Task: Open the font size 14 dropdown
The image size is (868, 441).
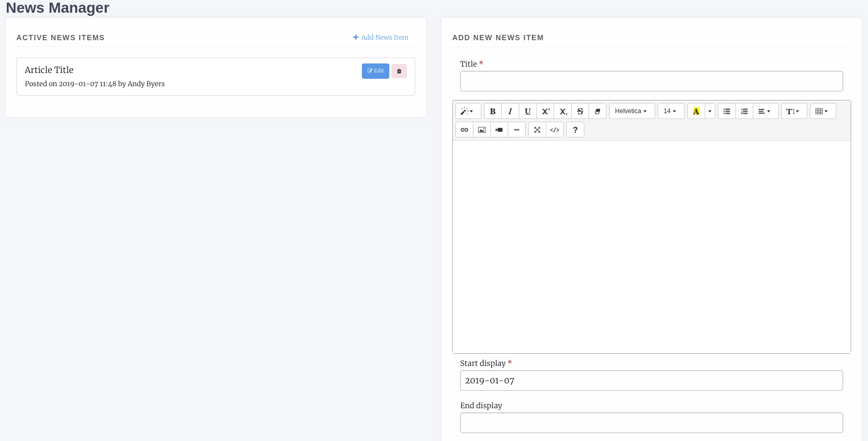Action: (x=670, y=111)
